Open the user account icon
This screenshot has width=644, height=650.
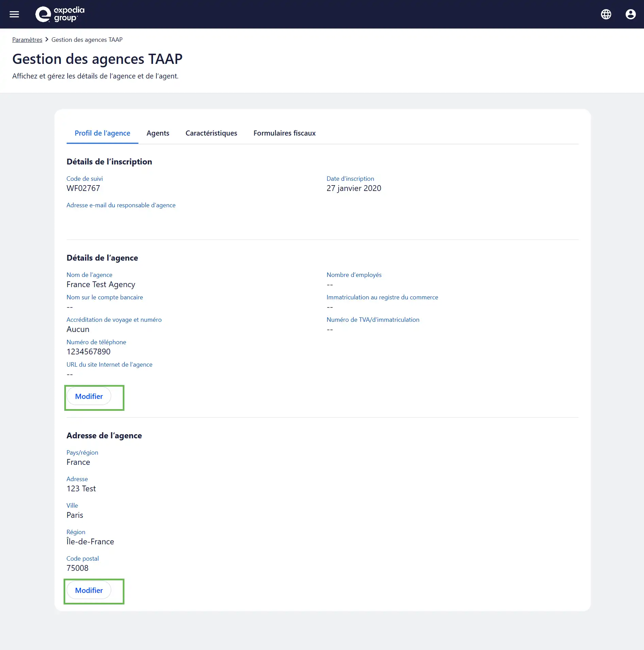coord(631,14)
